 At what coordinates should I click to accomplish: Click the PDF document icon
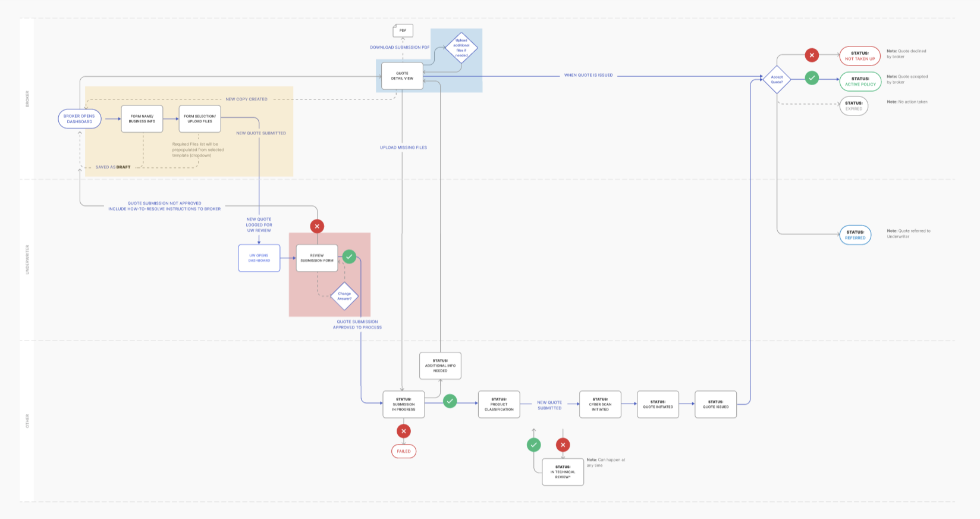click(x=403, y=30)
